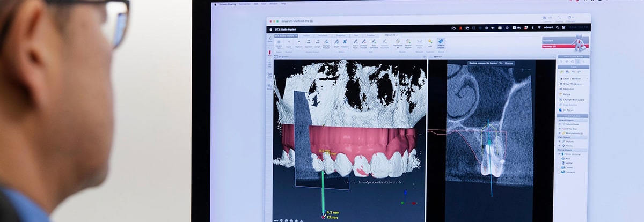Open the Length dropdown in the ribbon
This screenshot has height=222, width=644.
317,42
